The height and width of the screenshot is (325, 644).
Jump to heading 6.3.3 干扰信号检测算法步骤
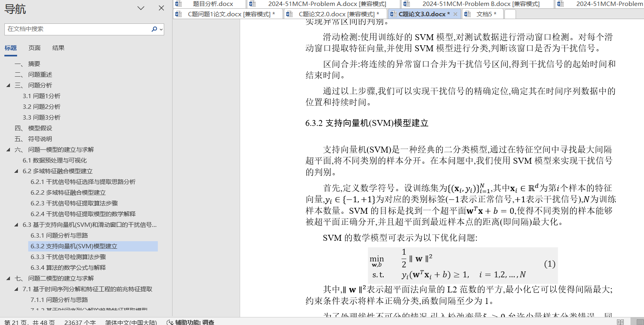[68, 257]
